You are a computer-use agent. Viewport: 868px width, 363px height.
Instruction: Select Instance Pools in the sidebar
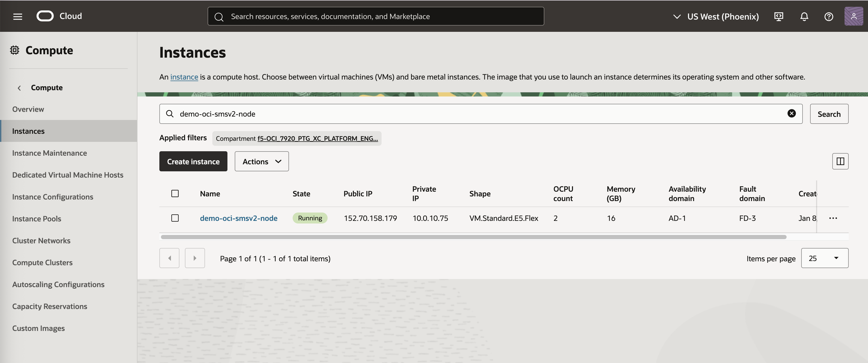37,219
